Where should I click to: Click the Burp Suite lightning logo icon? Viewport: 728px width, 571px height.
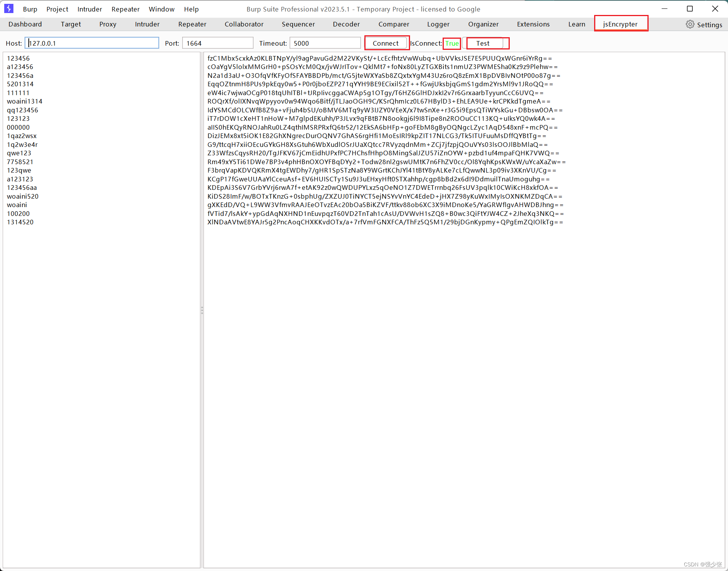coord(9,8)
